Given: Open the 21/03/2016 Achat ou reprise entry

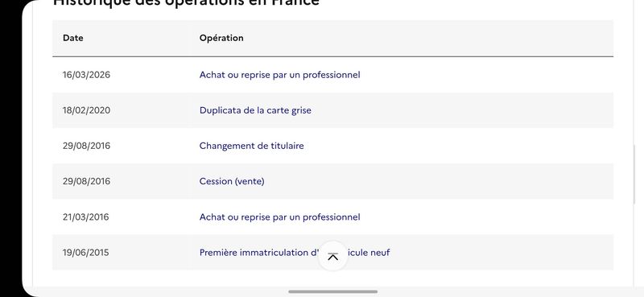Looking at the screenshot, I should pos(279,217).
